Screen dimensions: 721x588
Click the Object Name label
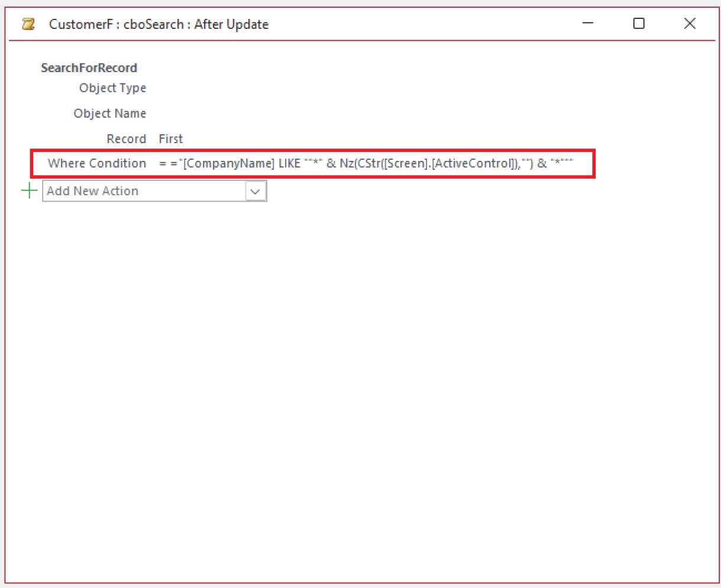(110, 113)
